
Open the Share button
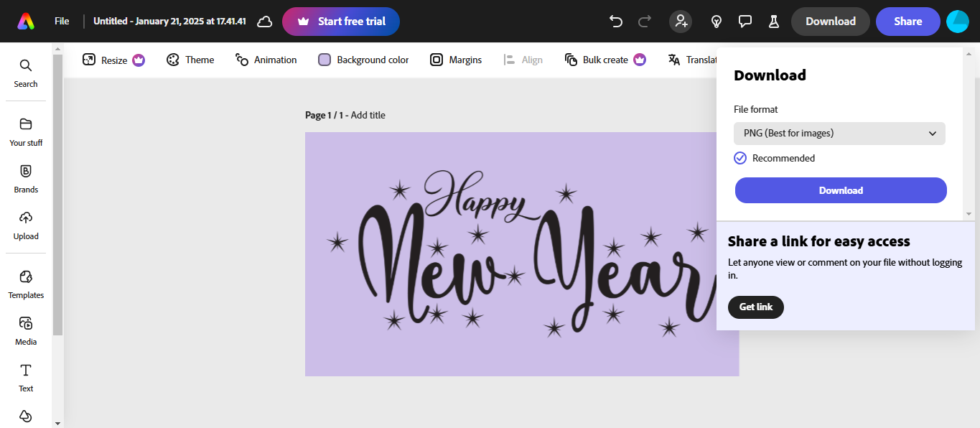tap(908, 22)
